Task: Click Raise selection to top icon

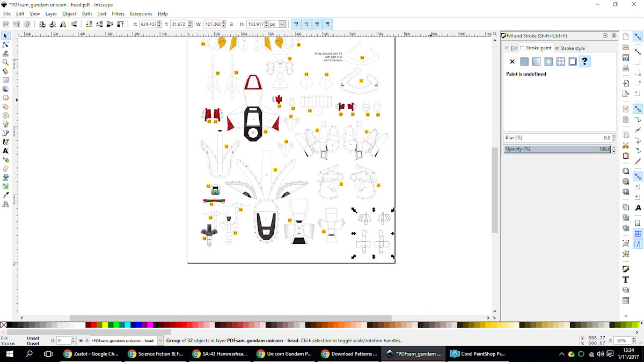Action: (x=120, y=24)
